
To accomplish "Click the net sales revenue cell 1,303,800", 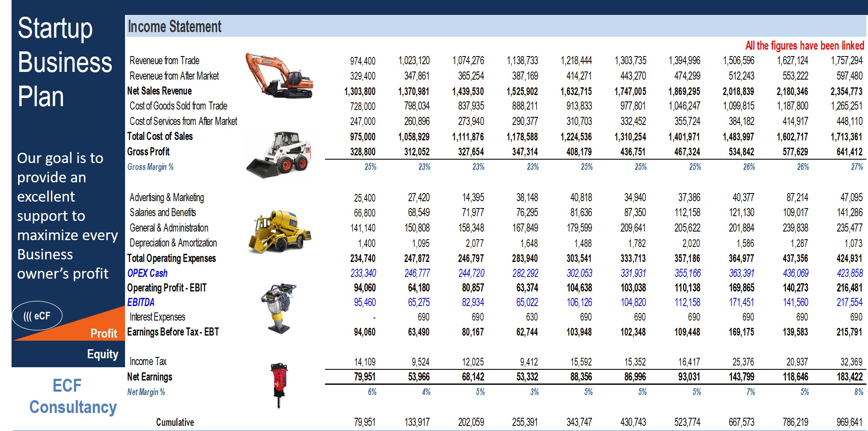I will pos(360,91).
